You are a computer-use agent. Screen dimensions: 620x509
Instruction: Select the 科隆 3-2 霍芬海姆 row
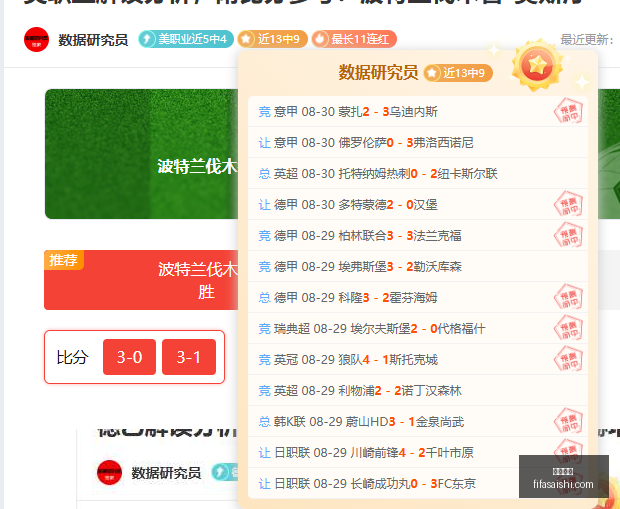(x=418, y=297)
